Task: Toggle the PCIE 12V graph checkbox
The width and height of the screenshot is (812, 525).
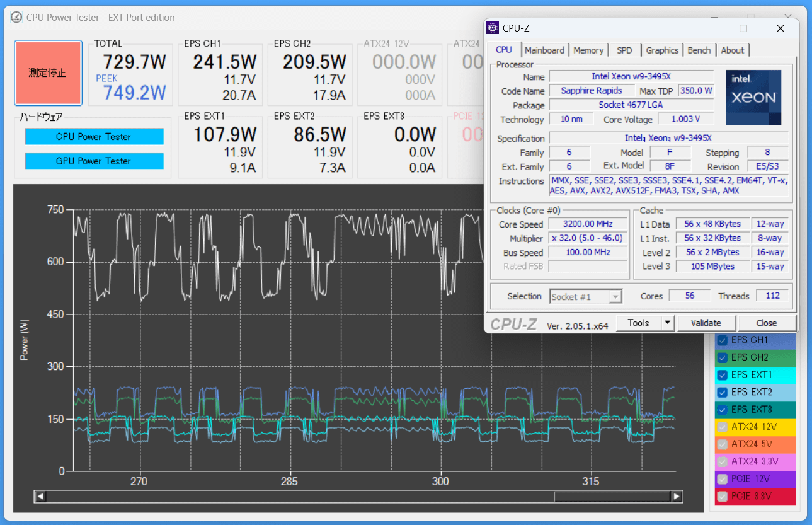Action: (x=723, y=479)
